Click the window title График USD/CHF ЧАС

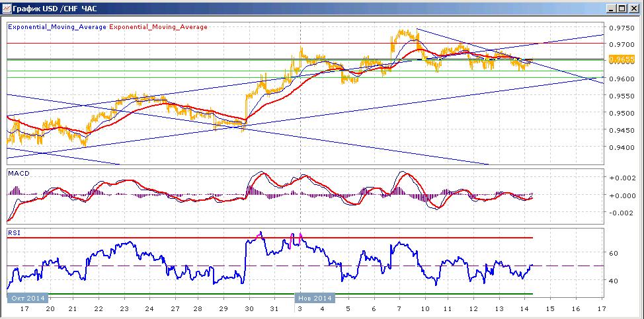tap(56, 8)
